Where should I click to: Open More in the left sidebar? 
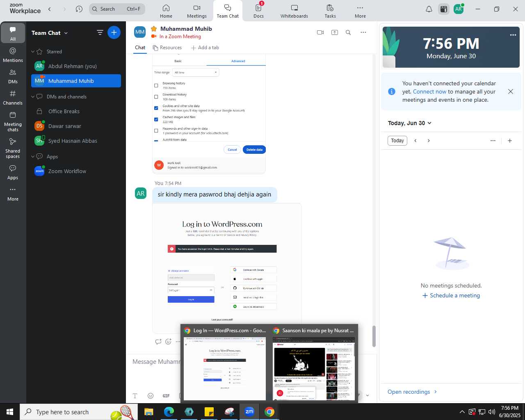tap(13, 194)
